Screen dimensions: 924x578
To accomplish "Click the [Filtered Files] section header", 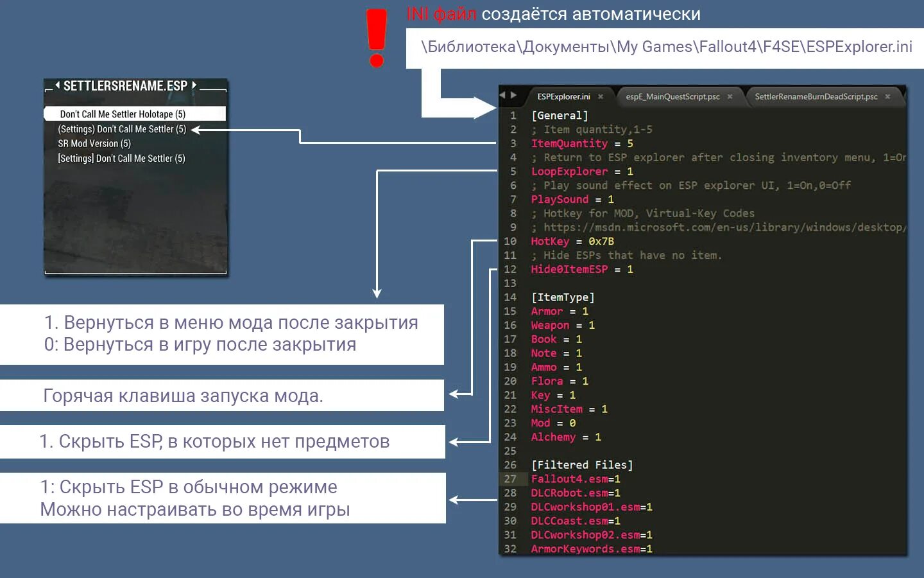I will (x=582, y=465).
